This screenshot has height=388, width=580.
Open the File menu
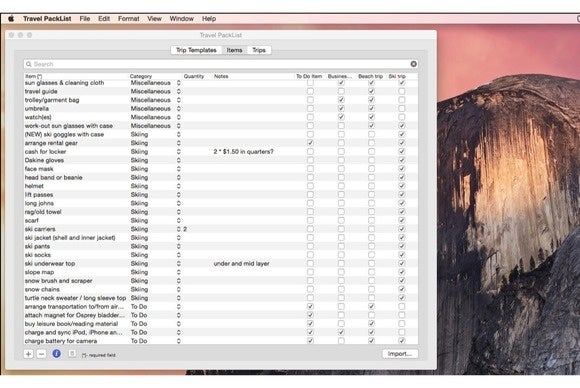(x=85, y=18)
